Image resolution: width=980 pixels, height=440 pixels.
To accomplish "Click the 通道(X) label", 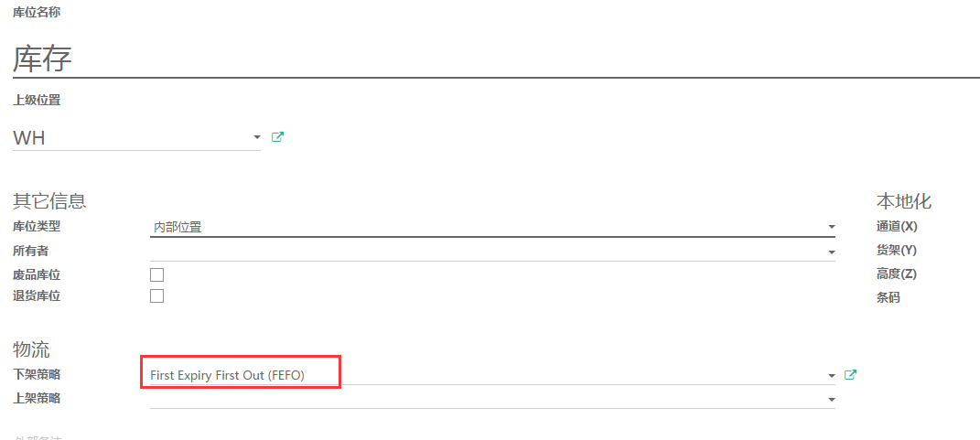I will (x=897, y=226).
